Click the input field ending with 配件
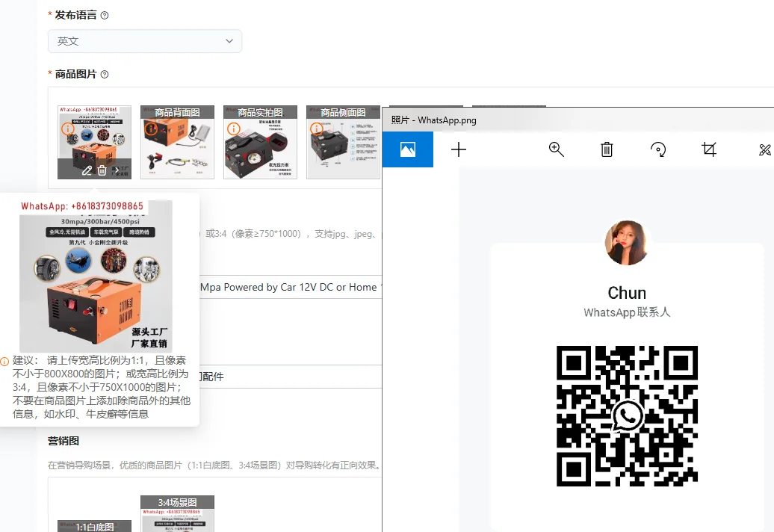The width and height of the screenshot is (774, 532). pyautogui.click(x=290, y=377)
